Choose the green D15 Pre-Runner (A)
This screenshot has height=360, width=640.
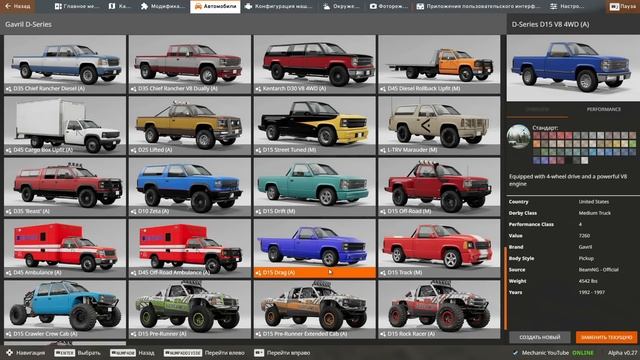point(190,309)
